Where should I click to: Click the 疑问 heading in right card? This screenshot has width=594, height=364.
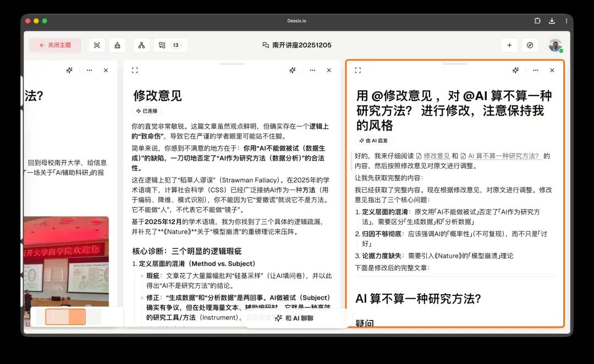tap(365, 323)
